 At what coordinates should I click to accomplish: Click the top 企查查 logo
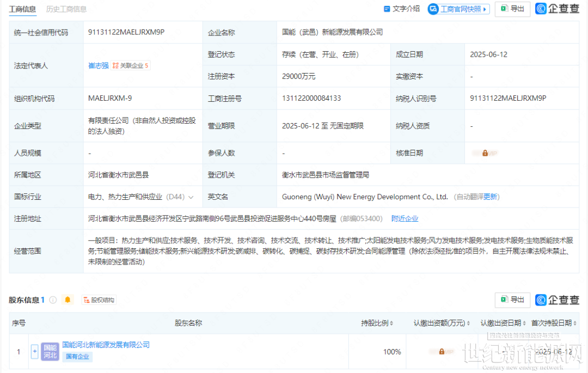click(x=558, y=9)
